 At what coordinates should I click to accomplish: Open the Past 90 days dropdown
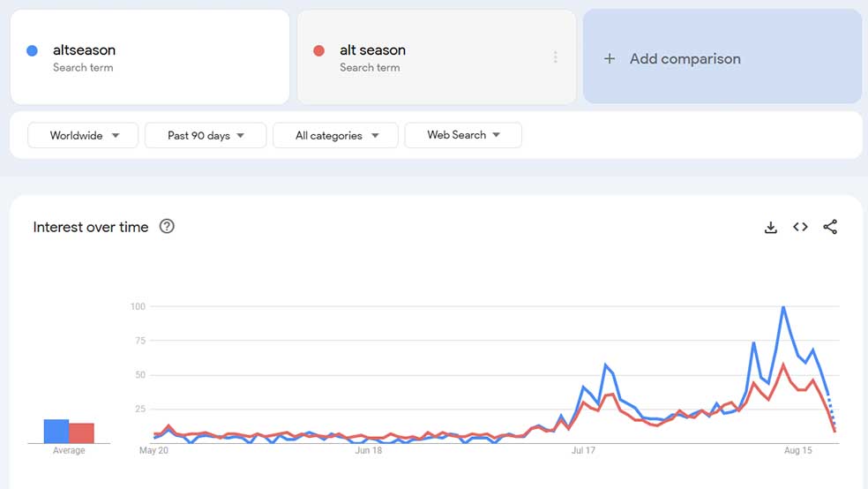point(206,135)
